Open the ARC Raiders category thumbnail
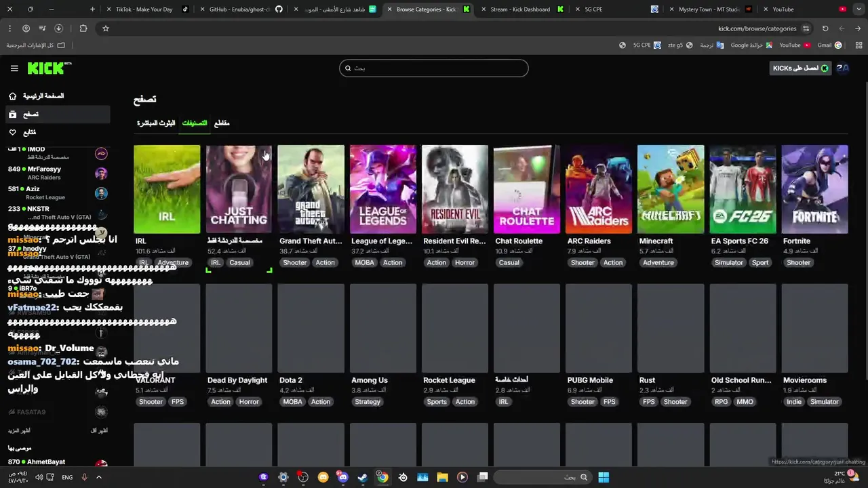 pyautogui.click(x=599, y=189)
